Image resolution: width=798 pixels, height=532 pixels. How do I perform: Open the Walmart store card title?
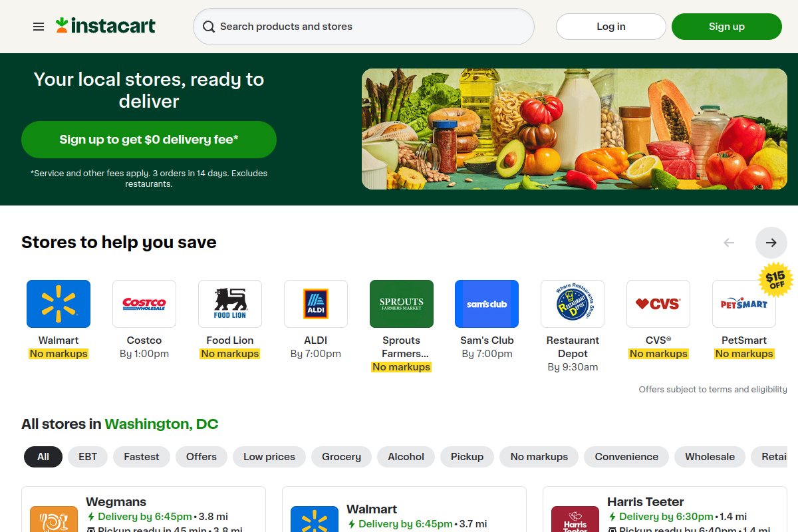372,509
